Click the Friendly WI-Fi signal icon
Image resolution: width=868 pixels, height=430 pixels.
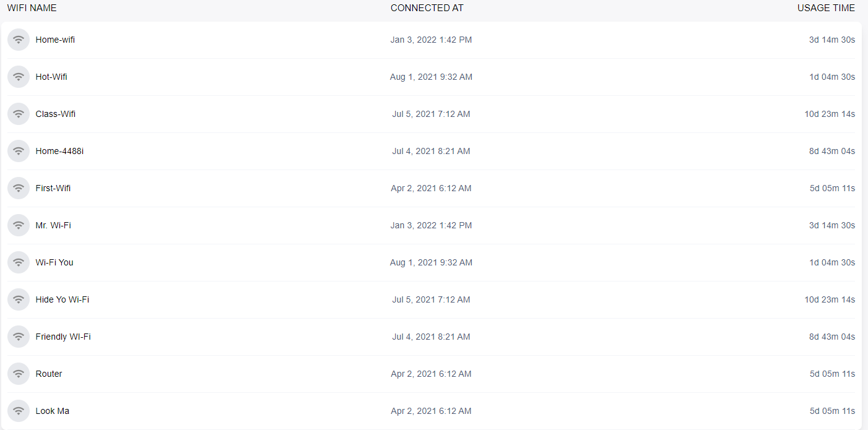[x=19, y=336]
